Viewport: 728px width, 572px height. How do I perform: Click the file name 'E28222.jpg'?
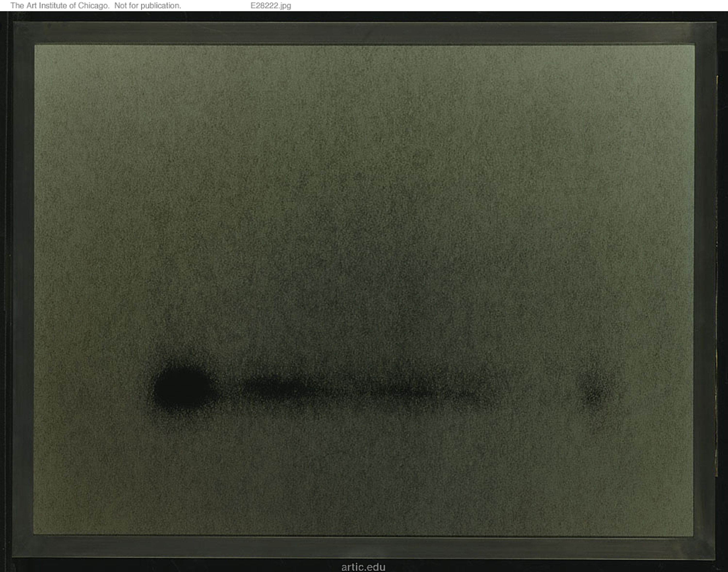(271, 6)
